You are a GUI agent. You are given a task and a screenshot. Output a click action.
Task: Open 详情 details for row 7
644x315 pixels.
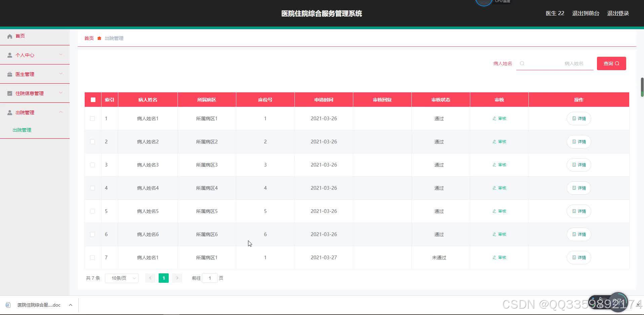tap(579, 258)
